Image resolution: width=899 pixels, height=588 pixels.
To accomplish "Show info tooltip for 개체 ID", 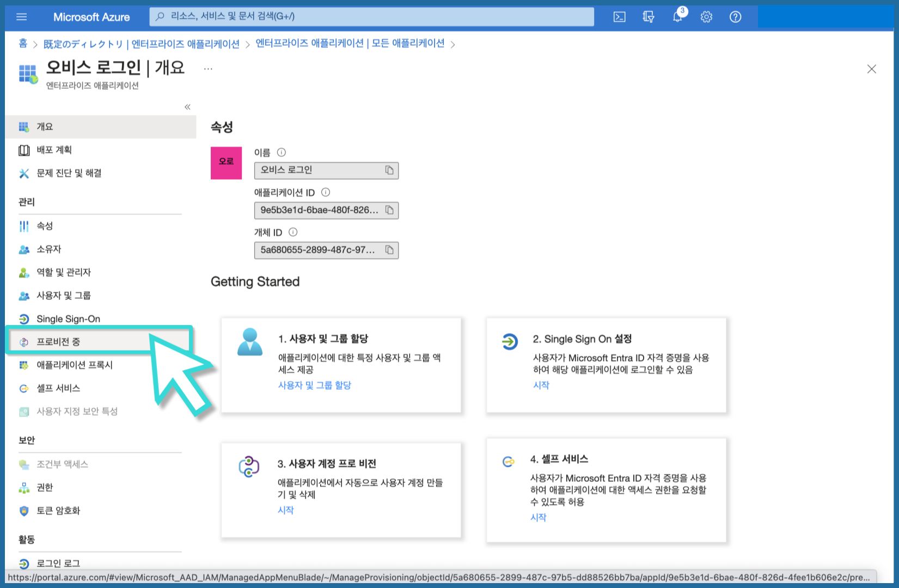I will (x=293, y=232).
